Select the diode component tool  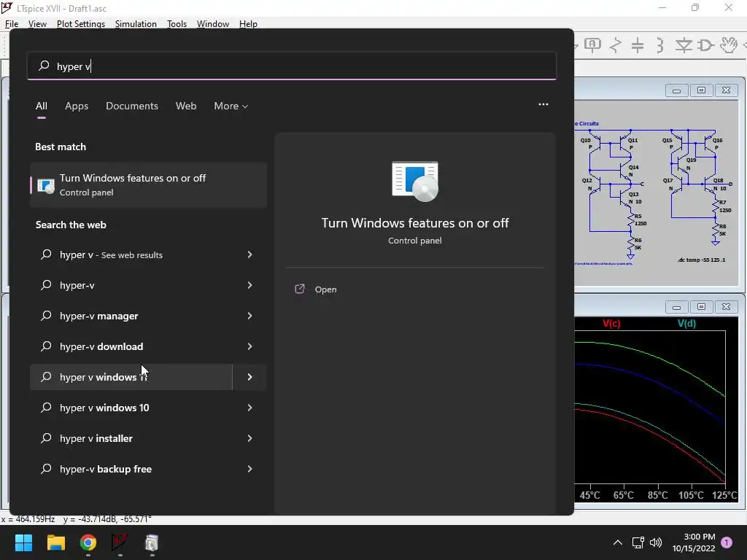pyautogui.click(x=684, y=45)
